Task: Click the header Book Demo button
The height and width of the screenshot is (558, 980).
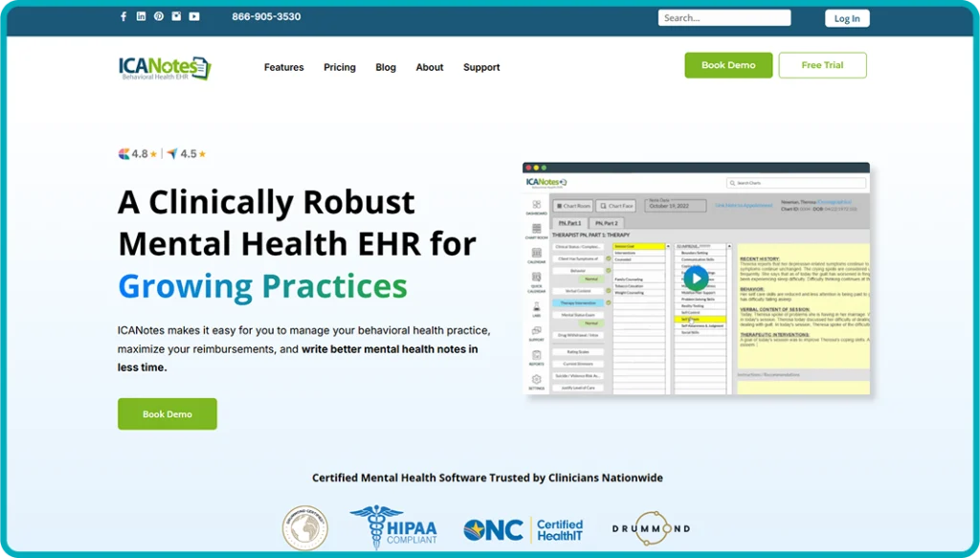Action: 728,65
